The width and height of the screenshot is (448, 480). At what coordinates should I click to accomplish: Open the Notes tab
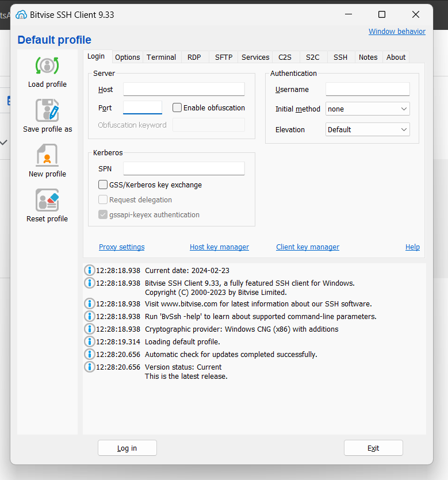368,57
